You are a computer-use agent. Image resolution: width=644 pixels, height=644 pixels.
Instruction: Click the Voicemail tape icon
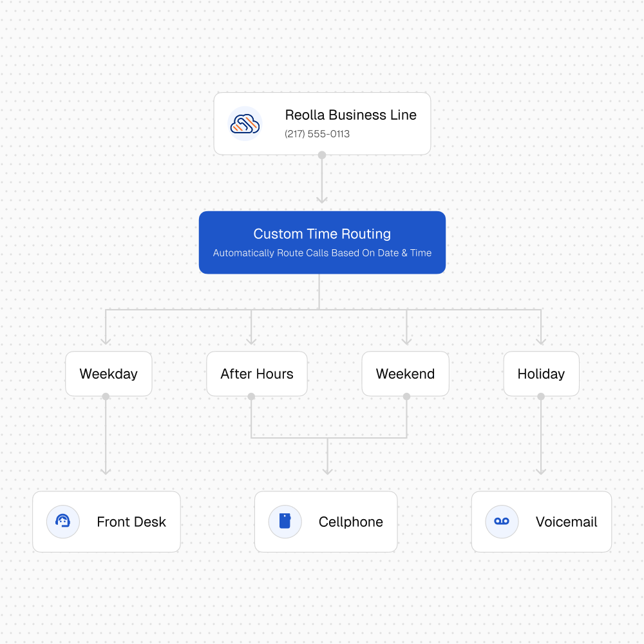[x=502, y=522]
